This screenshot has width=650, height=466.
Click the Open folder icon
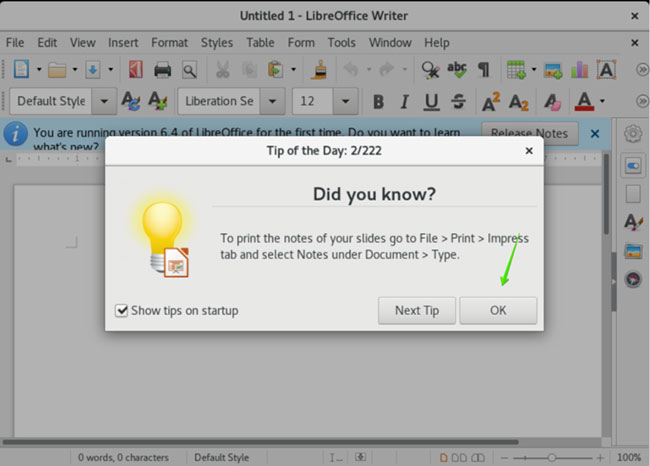pos(57,70)
